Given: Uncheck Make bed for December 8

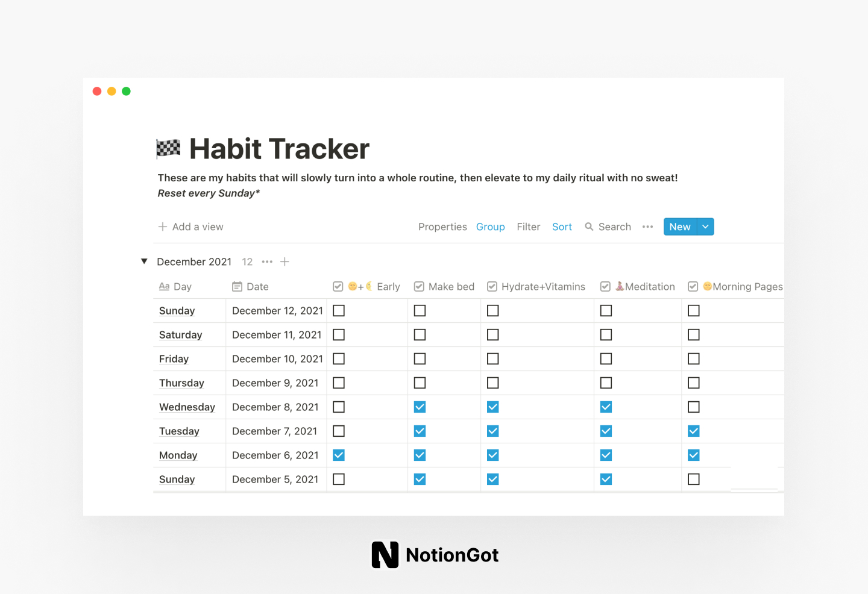Looking at the screenshot, I should click(420, 407).
